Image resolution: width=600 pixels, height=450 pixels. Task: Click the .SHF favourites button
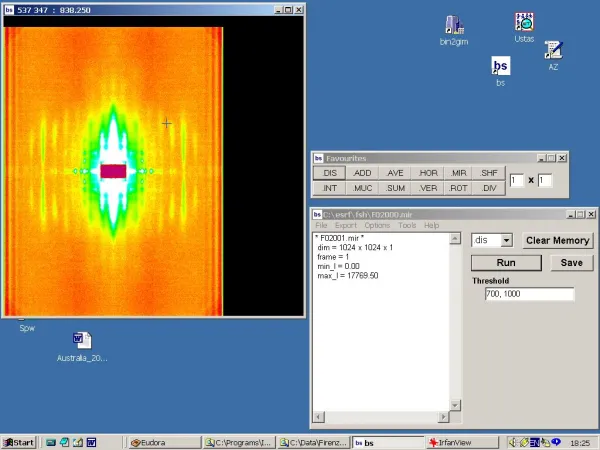click(489, 173)
